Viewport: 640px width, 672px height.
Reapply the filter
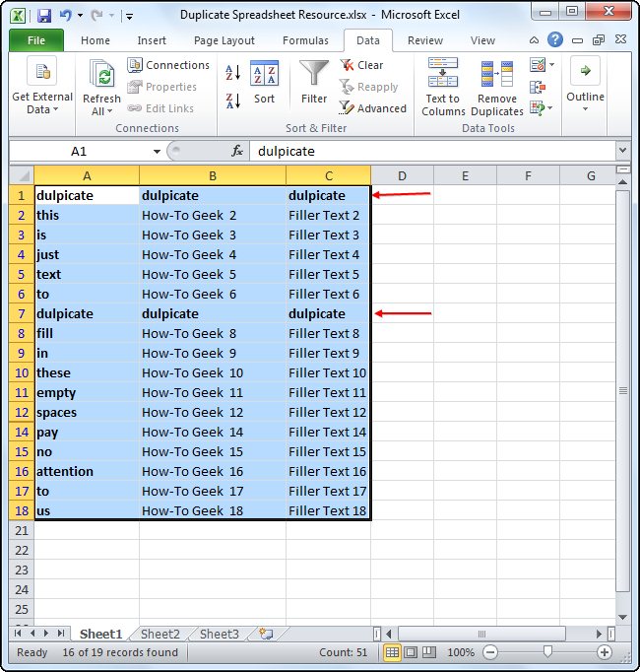(x=369, y=87)
